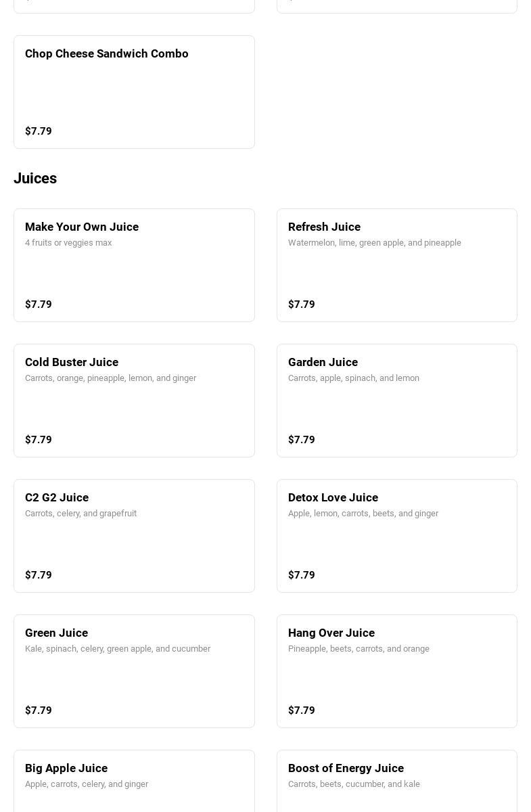Open the Chop Cheese Sandwich Combo item
Screen dimensions: 531x812
[x=134, y=91]
